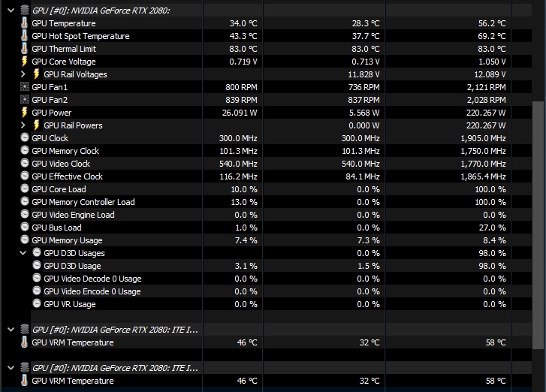Select the GPU Thermal Limit label
The height and width of the screenshot is (392, 546).
pos(64,49)
